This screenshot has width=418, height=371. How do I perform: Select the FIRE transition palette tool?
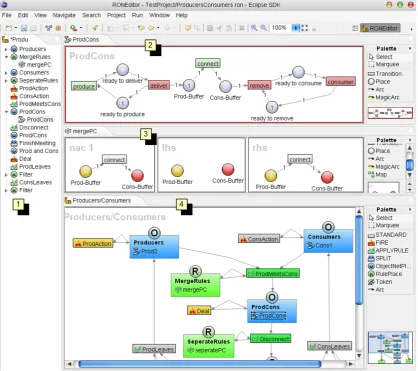[378, 243]
